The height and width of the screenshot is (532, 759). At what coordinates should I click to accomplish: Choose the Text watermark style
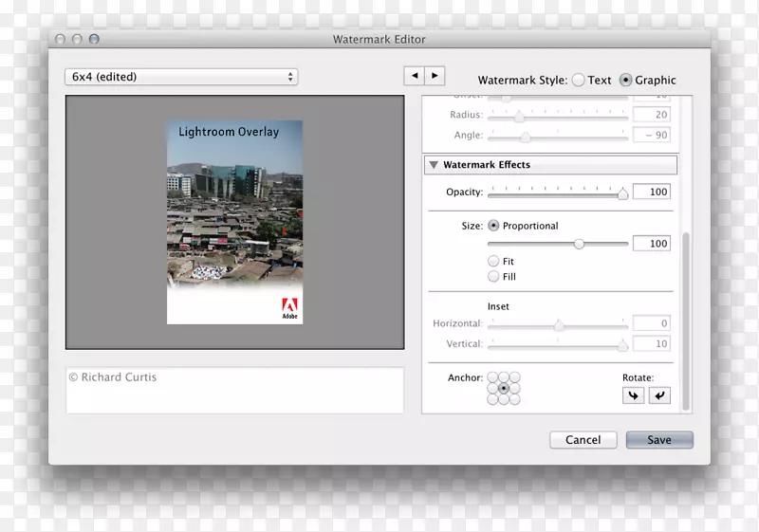point(577,81)
